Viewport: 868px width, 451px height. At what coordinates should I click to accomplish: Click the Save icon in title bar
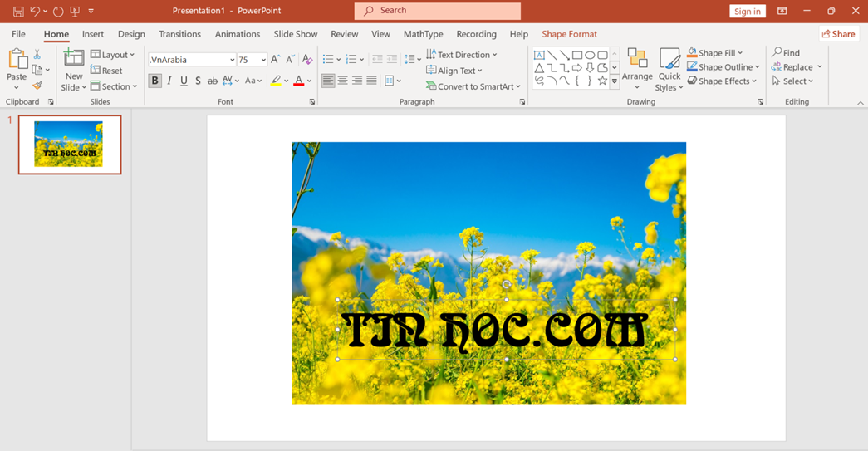pos(18,11)
